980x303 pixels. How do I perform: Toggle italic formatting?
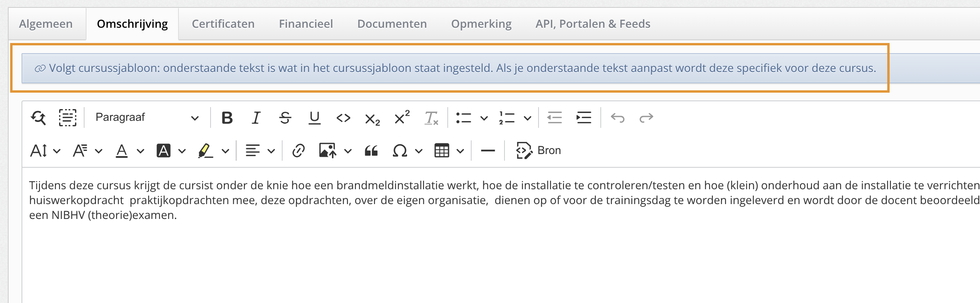pos(256,118)
